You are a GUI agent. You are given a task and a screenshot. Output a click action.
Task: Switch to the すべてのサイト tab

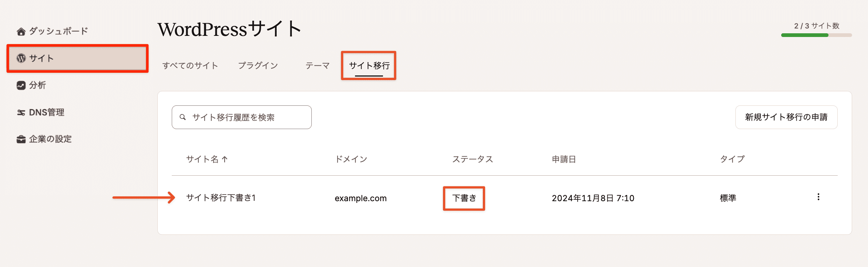(190, 65)
